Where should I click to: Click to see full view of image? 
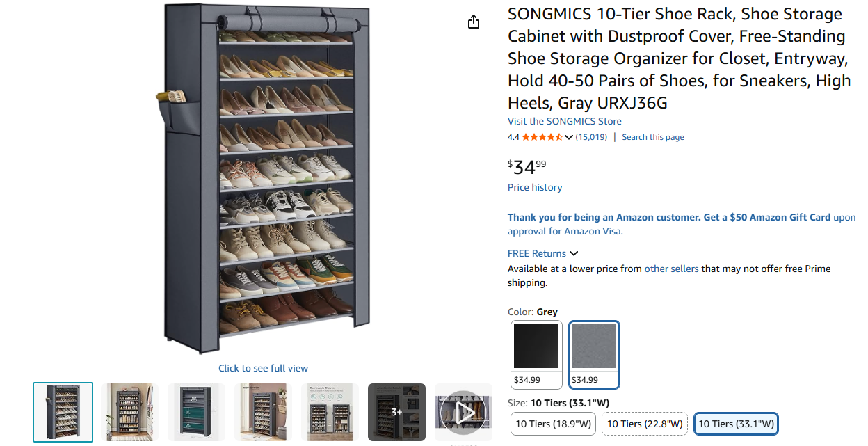pyautogui.click(x=263, y=368)
